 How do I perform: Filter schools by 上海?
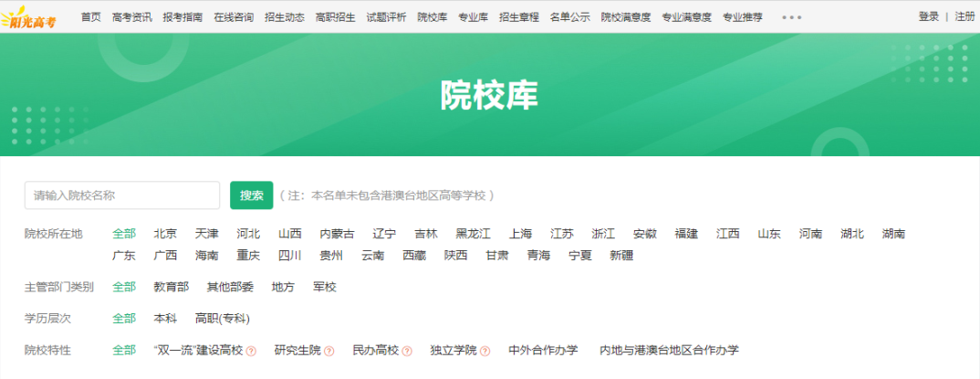click(521, 234)
